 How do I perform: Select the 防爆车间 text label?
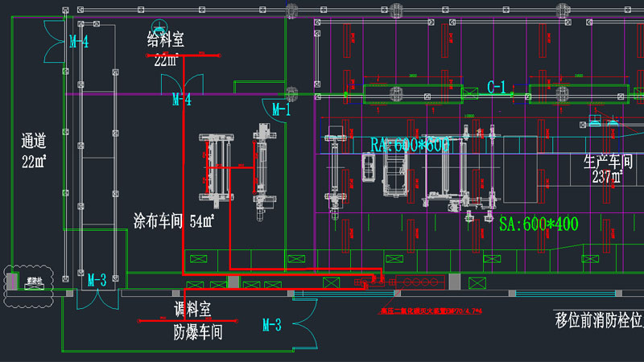click(x=198, y=331)
